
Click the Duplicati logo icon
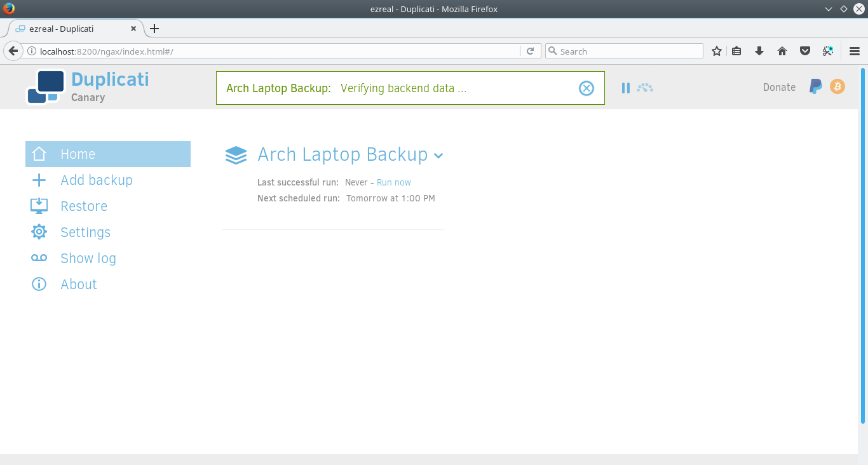46,87
